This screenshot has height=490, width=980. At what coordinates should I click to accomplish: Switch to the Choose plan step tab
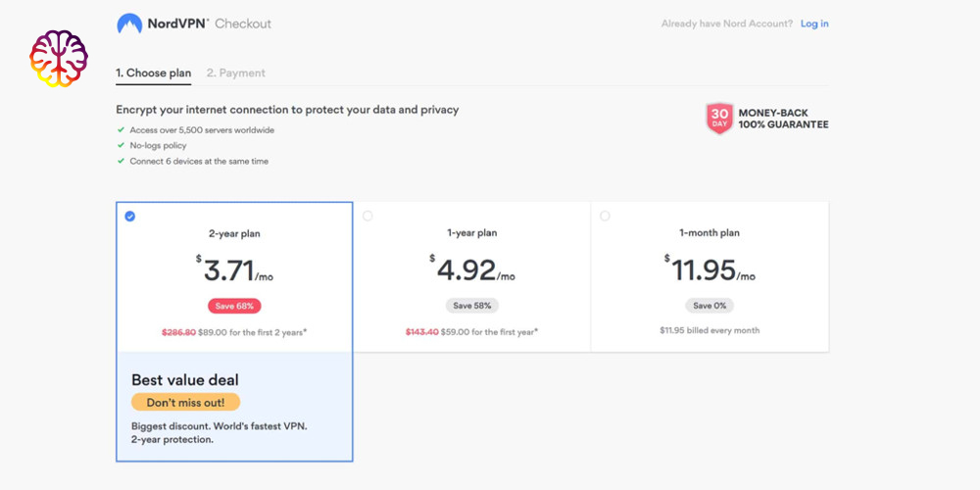[x=153, y=73]
